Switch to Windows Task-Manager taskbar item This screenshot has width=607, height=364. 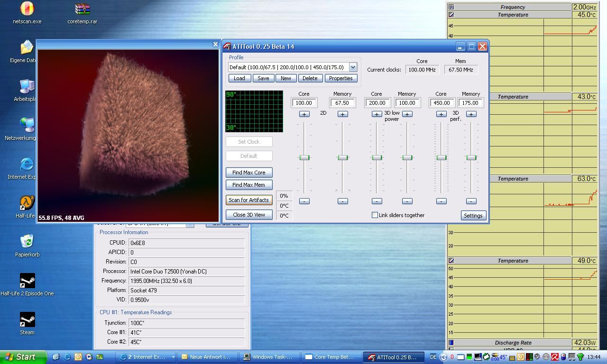(268, 357)
